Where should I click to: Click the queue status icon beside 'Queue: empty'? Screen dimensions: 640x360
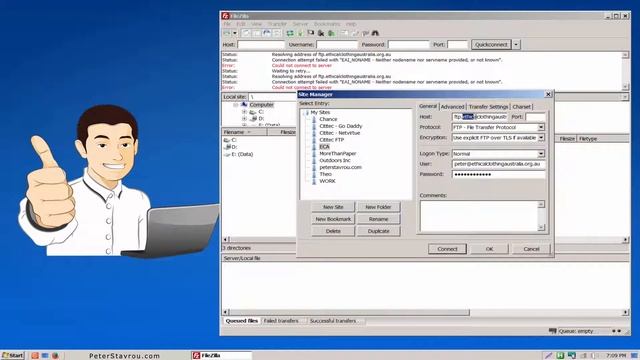[x=553, y=331]
